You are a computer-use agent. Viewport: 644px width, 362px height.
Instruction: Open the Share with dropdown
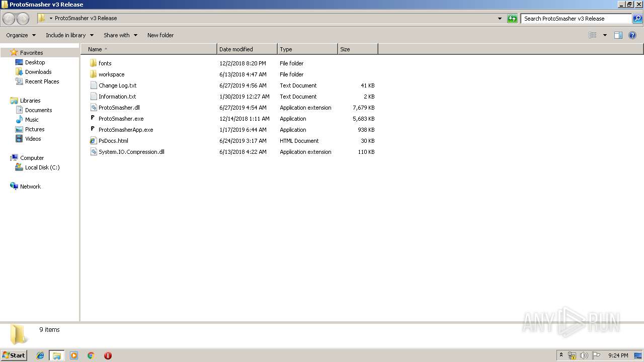pyautogui.click(x=120, y=35)
